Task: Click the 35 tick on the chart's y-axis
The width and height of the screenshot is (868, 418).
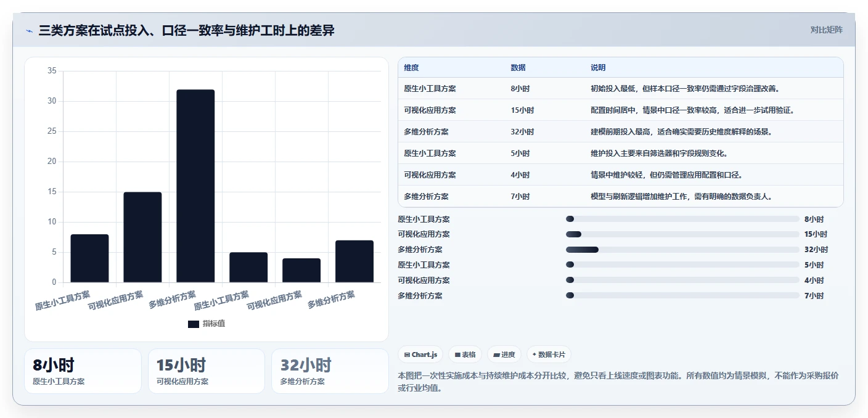Action: 52,72
